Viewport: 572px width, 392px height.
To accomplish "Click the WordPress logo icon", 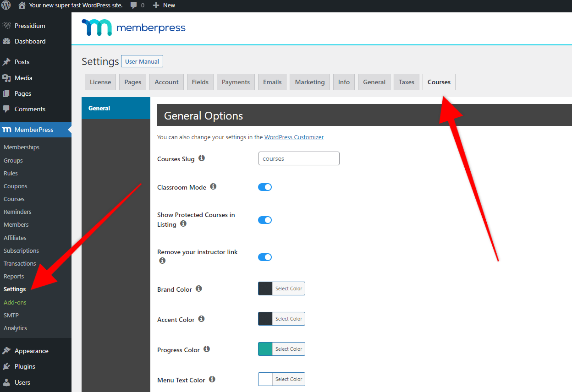I will (x=6, y=5).
